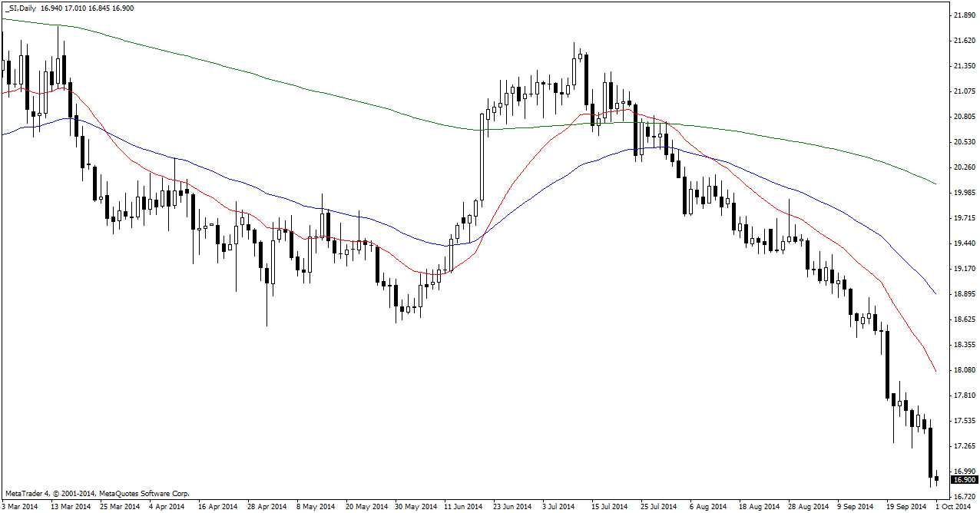The image size is (980, 513).
Task: Click the 20.260 price axis label
Action: [x=964, y=167]
